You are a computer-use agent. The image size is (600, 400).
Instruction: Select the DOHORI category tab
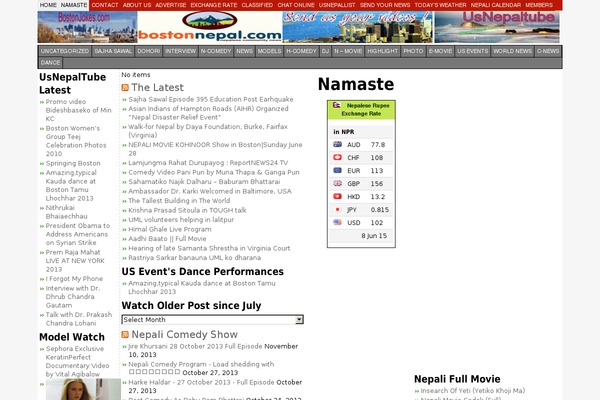148,51
